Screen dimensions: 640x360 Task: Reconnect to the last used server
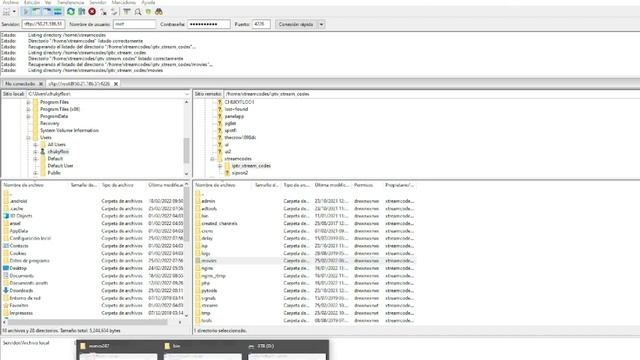click(114, 12)
